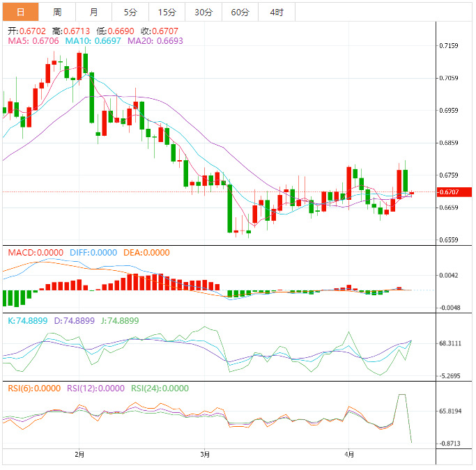476x470 pixels.
Task: Open the 月 monthly timeframe tab
Action: 93,13
